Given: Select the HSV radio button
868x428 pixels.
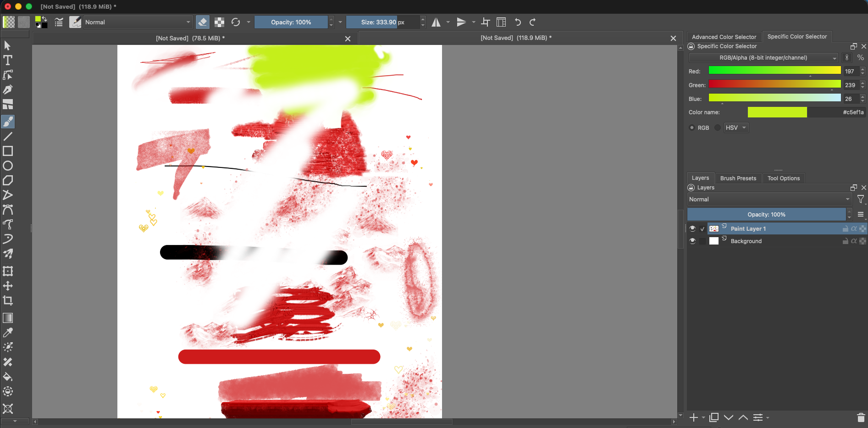Looking at the screenshot, I should (x=718, y=128).
